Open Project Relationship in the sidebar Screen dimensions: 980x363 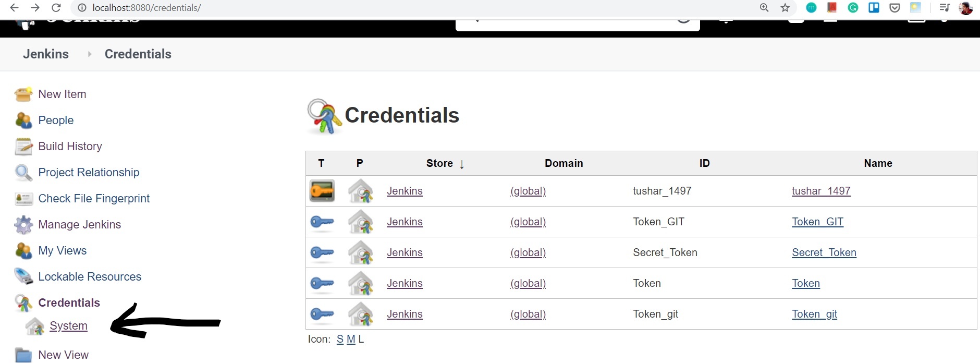(89, 172)
